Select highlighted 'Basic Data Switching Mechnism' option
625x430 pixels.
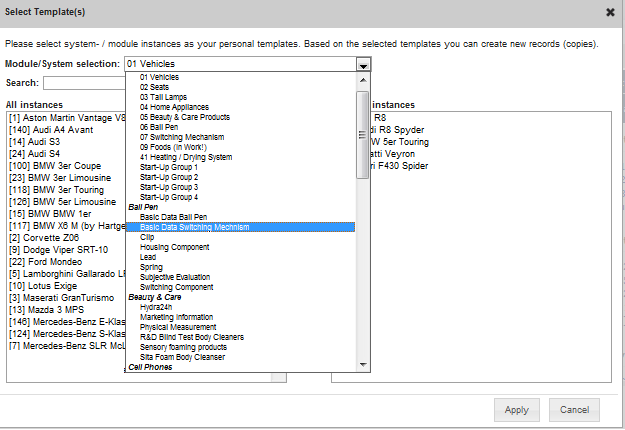241,227
